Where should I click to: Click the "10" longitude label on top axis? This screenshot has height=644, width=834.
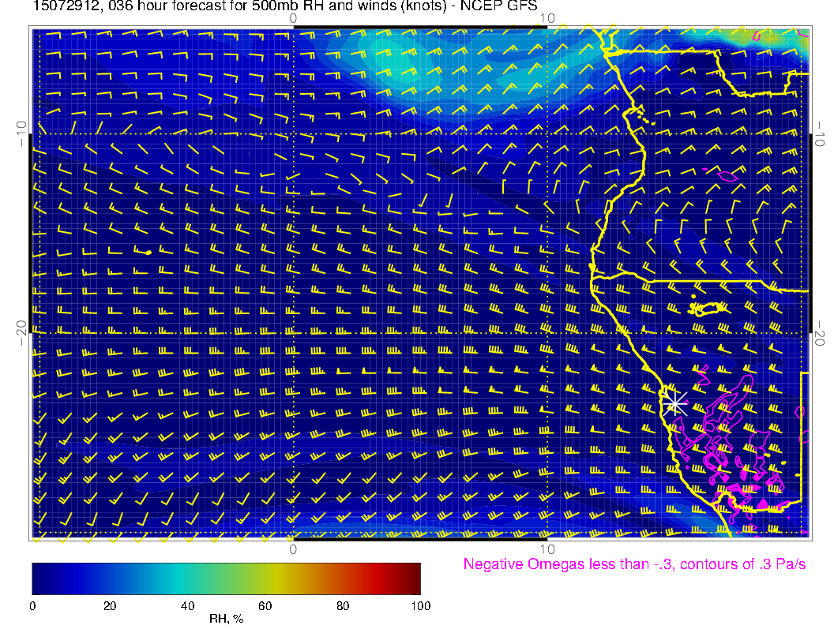(547, 18)
